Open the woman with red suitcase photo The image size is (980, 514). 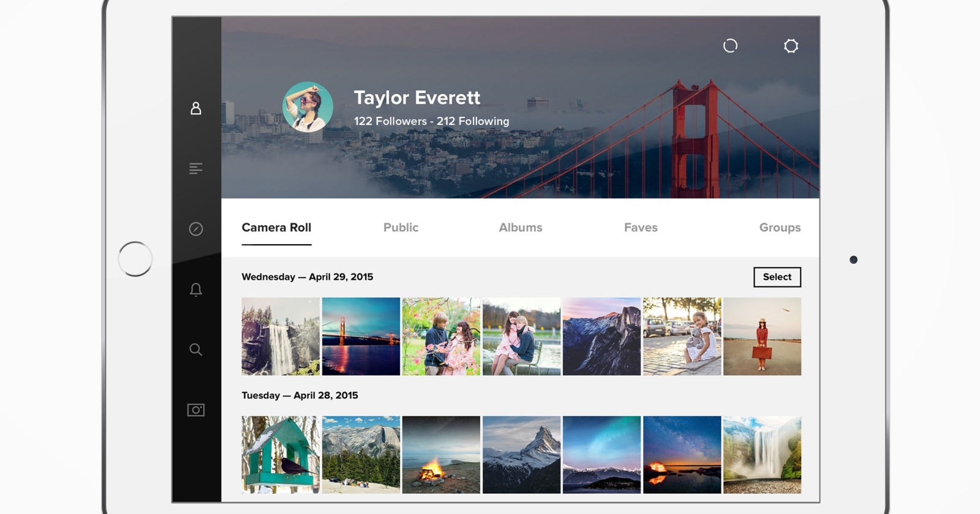(x=762, y=337)
